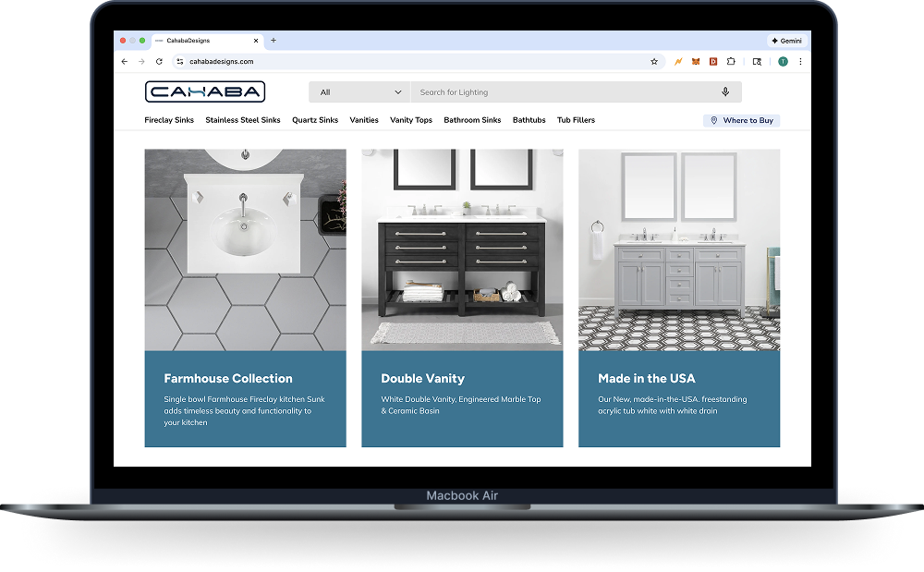Click into the Search for Lighting field
This screenshot has height=572, width=924.
tap(564, 92)
